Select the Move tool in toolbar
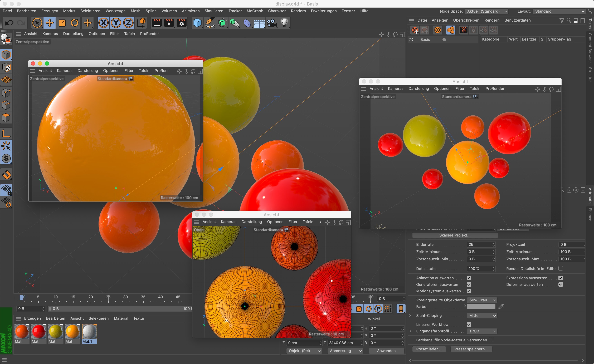The height and width of the screenshot is (364, 594). [x=50, y=23]
